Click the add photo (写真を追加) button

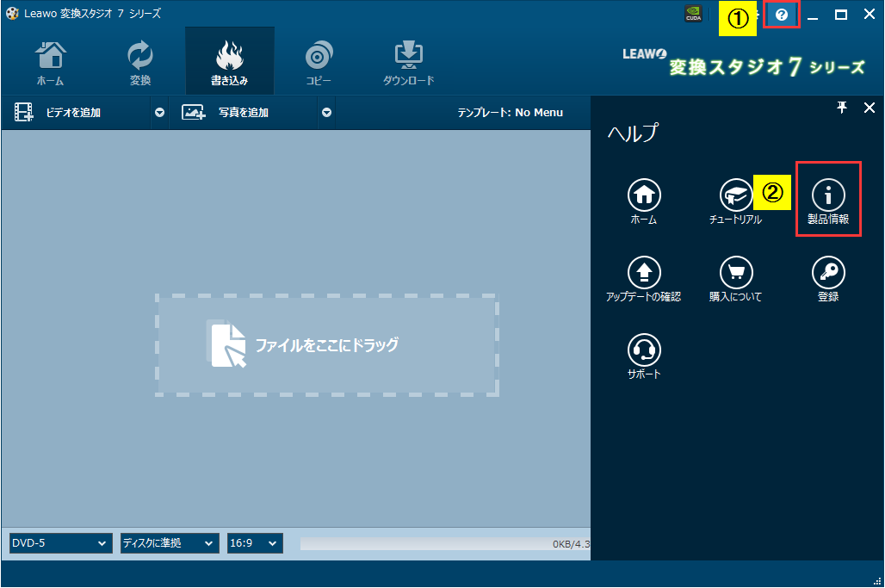tap(241, 113)
